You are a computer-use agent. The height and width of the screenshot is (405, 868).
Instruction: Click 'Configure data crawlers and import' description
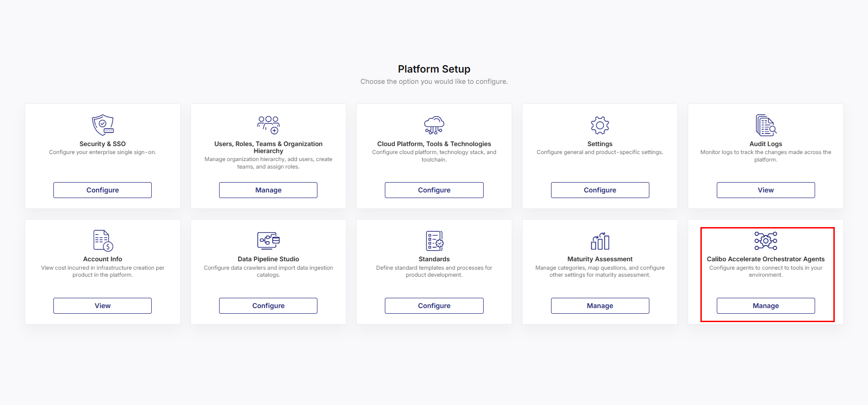click(x=268, y=272)
